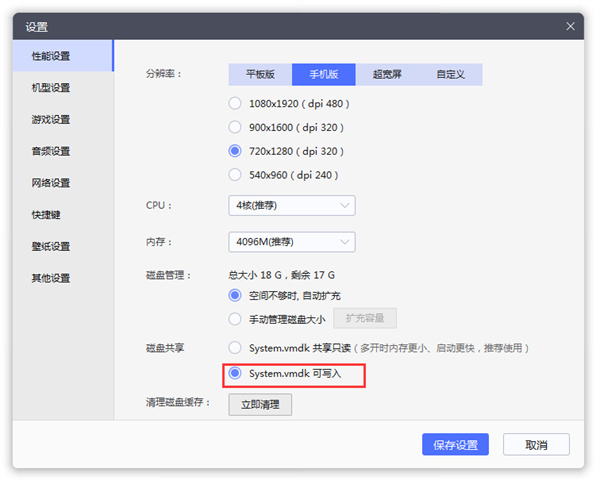
Task: Enable 空间不够时, 自动扩充 disk option
Action: point(235,295)
